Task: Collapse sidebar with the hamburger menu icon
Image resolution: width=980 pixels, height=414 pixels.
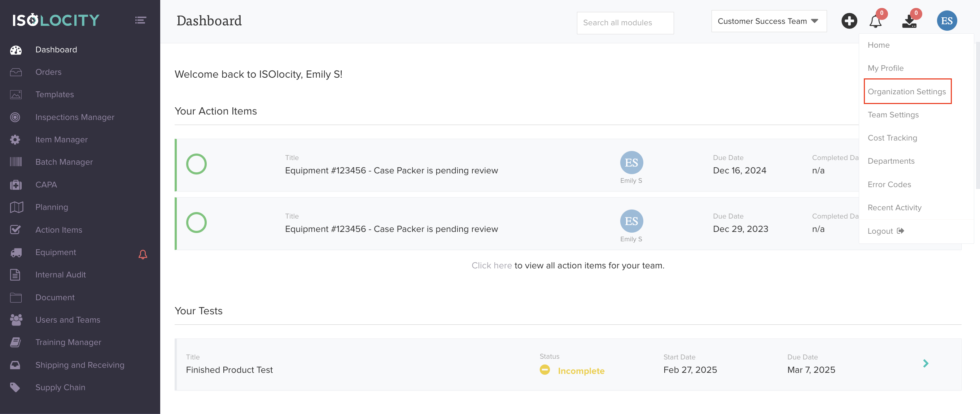Action: coord(140,20)
